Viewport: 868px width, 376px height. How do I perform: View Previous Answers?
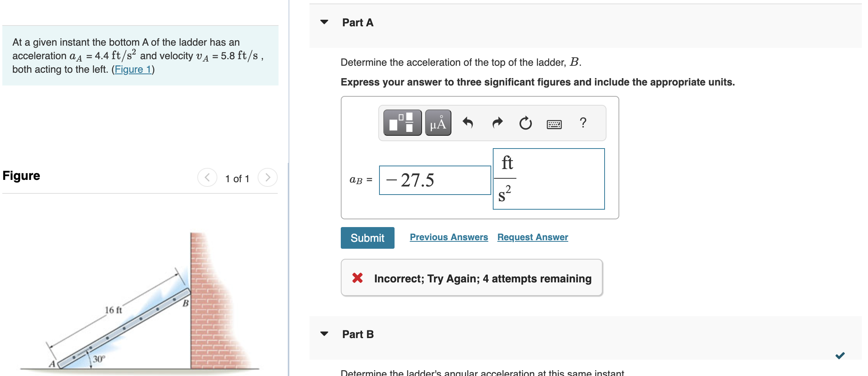click(x=448, y=237)
